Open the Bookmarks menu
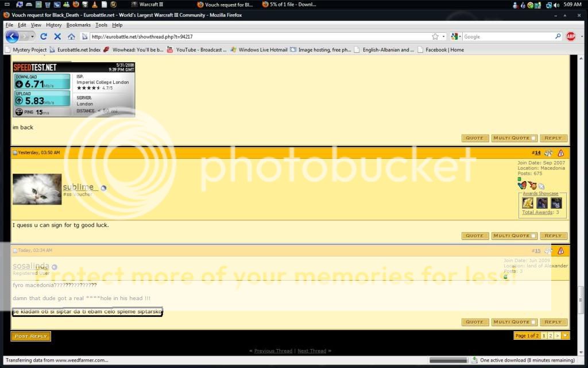Image resolution: width=588 pixels, height=368 pixels. tap(78, 25)
